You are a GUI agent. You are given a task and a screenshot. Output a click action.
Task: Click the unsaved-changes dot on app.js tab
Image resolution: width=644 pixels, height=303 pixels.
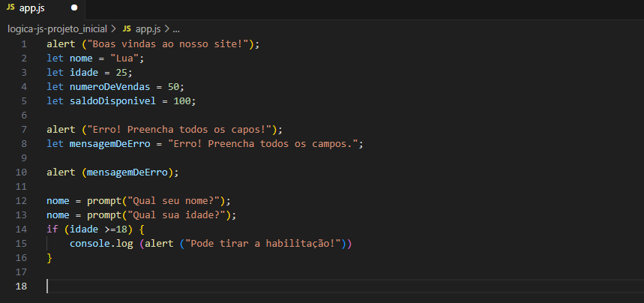click(74, 7)
